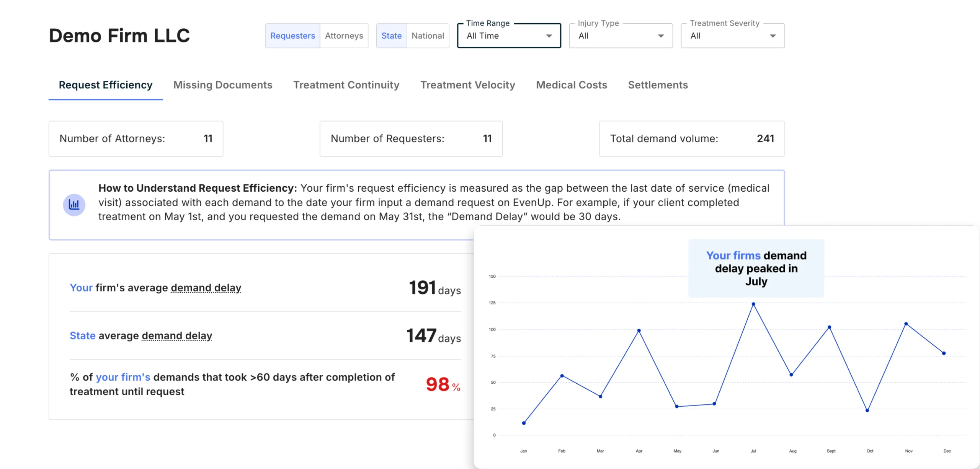Select the State comparison option

coord(391,36)
